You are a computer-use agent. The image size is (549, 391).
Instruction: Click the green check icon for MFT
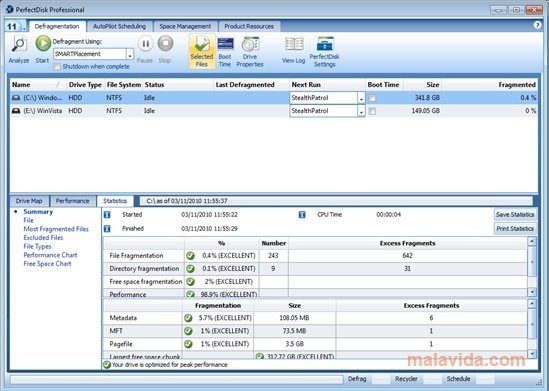point(188,331)
